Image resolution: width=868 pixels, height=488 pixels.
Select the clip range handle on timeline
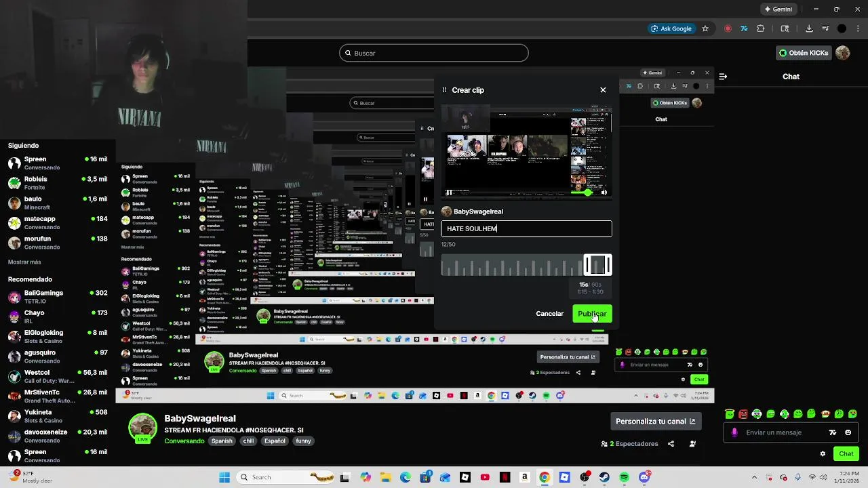click(597, 265)
